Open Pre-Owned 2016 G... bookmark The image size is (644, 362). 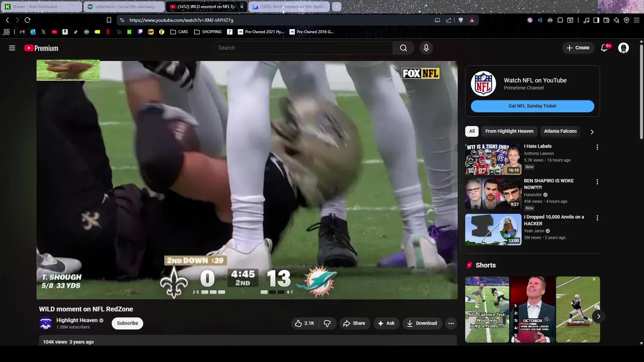coord(311,32)
